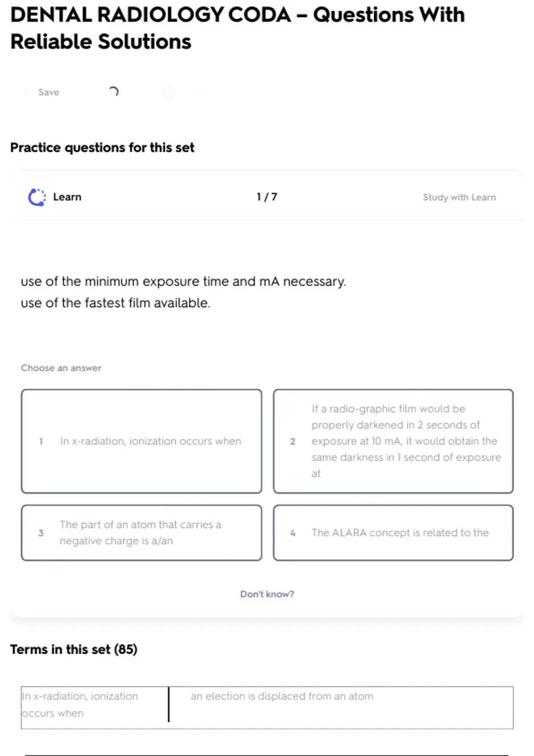
Task: Click the "Practice questions for this set" heading
Action: click(x=102, y=148)
